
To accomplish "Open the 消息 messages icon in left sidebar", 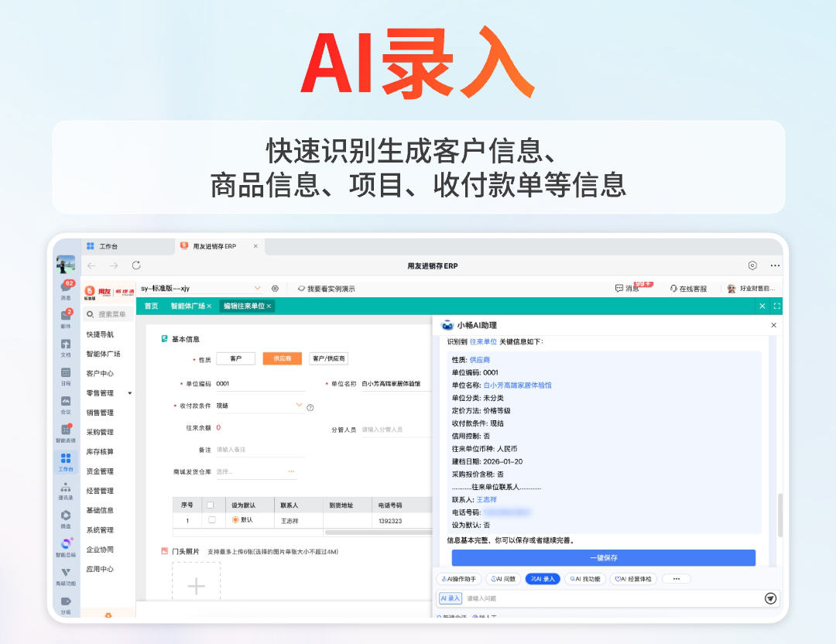I will (66, 288).
